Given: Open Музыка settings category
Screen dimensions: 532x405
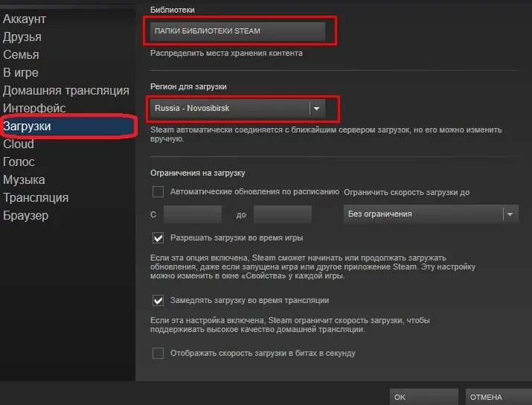Looking at the screenshot, I should click(24, 180).
